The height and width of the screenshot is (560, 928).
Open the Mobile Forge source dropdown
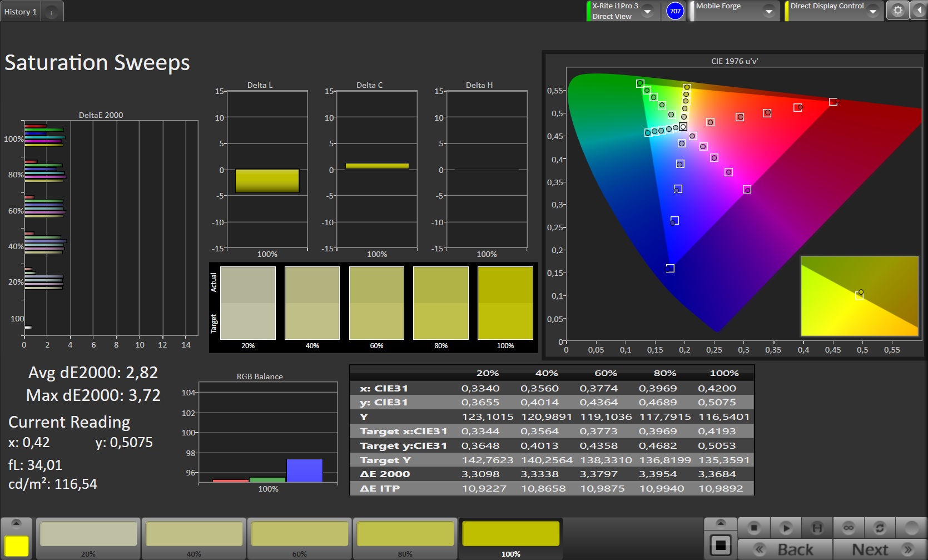click(768, 11)
